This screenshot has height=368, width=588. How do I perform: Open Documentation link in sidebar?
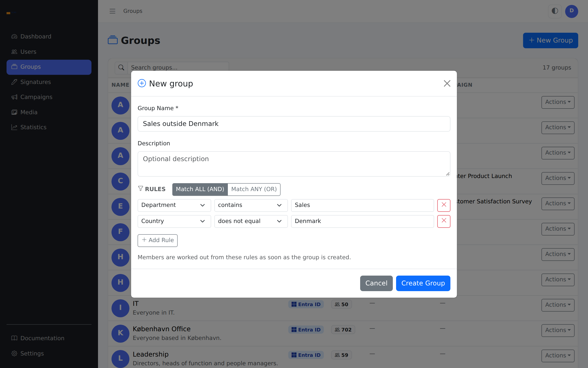[x=49, y=338]
